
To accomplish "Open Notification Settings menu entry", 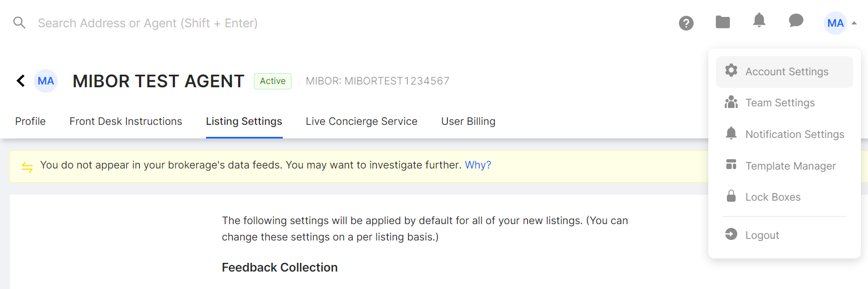I will coord(794,134).
